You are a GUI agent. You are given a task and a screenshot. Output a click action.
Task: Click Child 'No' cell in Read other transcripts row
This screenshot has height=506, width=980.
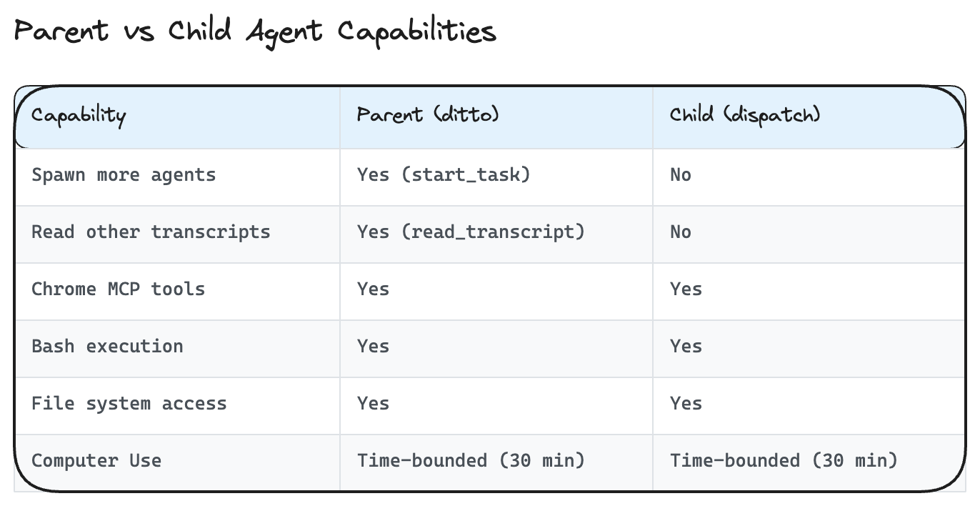(681, 232)
